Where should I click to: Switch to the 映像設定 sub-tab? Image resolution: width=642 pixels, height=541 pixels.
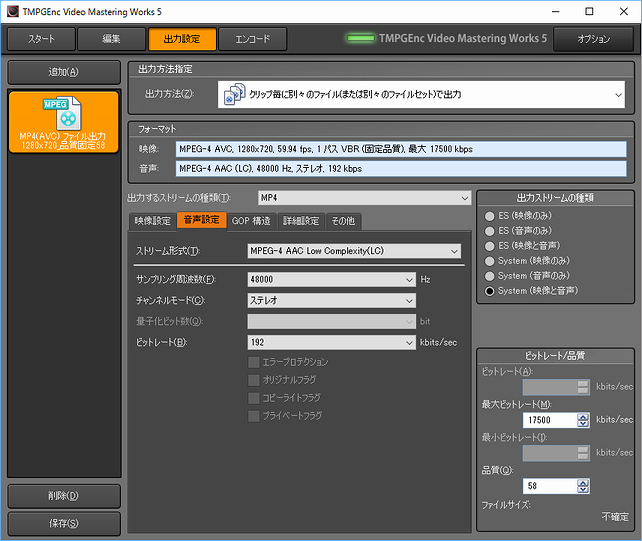(152, 221)
